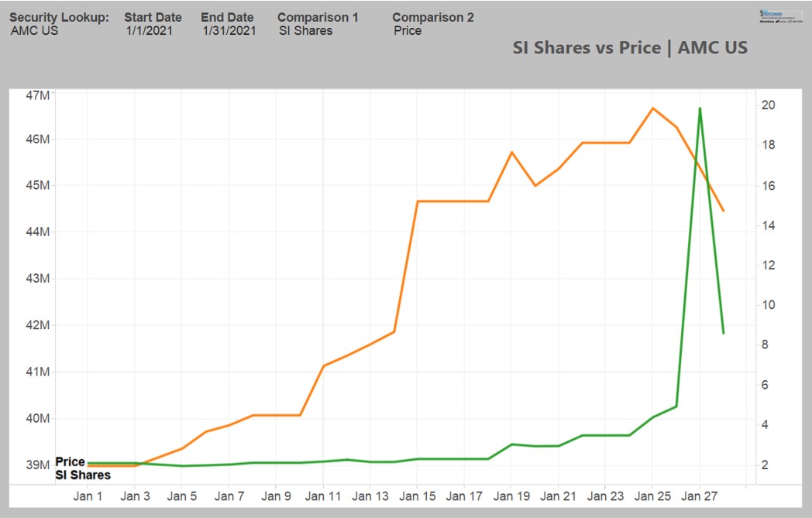Click the Jan 11 date label

tap(323, 496)
